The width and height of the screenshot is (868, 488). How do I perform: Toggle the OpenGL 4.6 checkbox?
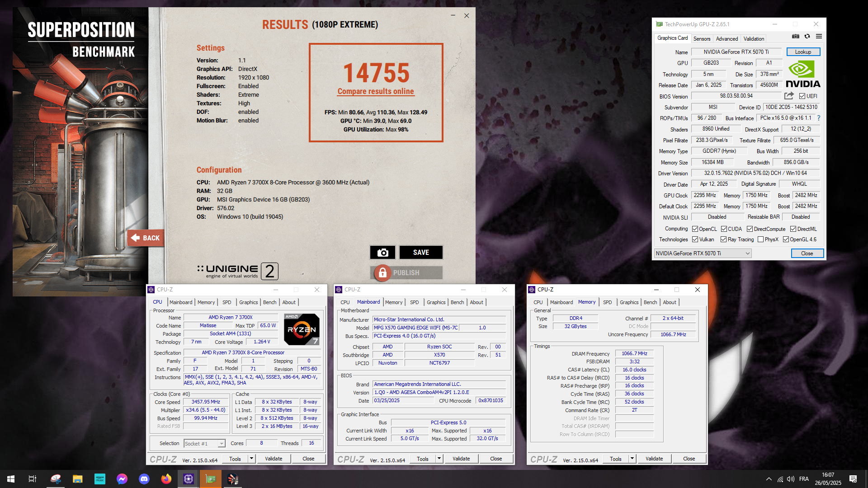pyautogui.click(x=786, y=239)
